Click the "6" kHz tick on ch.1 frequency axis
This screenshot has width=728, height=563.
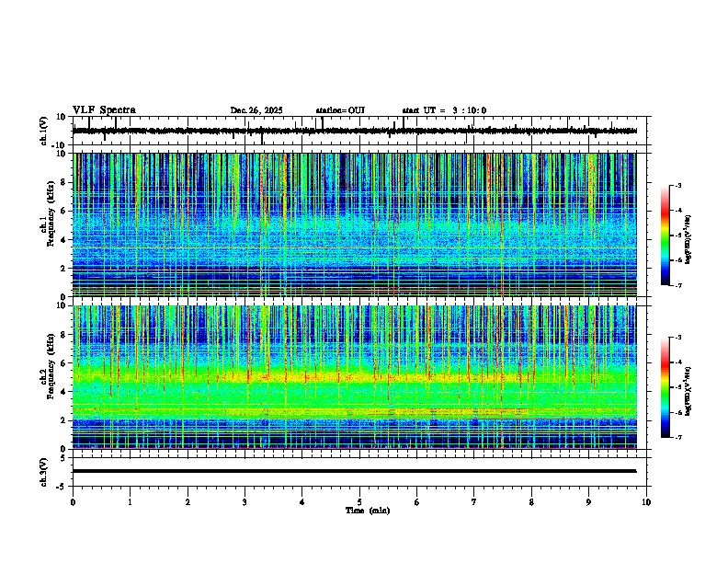[64, 211]
